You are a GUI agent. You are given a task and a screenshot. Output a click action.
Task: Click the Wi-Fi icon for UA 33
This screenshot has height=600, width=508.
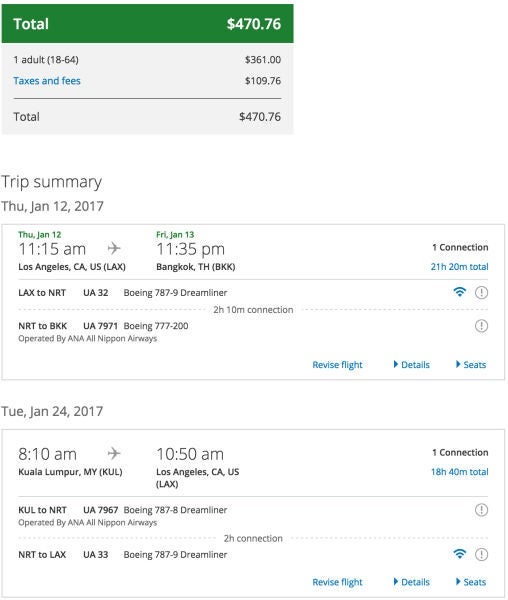click(459, 554)
